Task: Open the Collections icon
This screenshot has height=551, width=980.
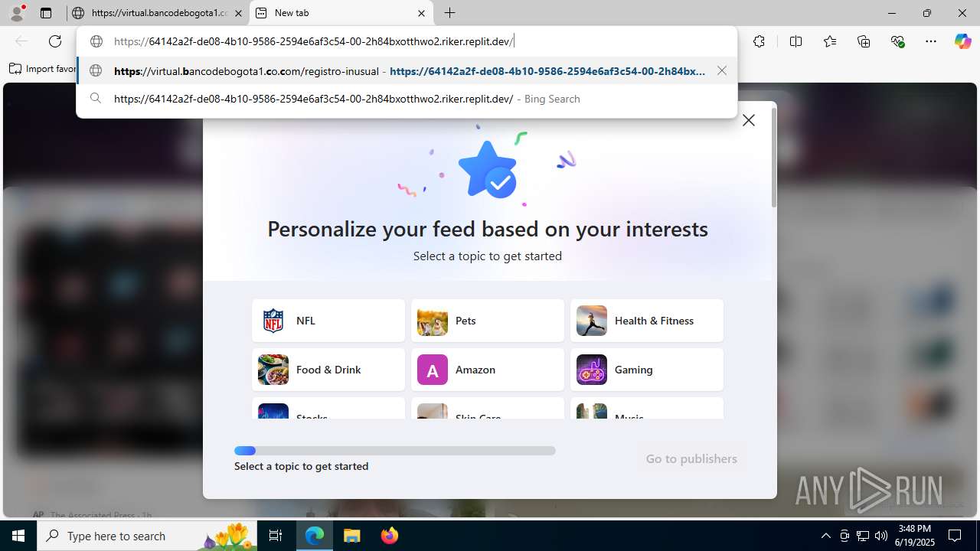Action: pyautogui.click(x=864, y=41)
